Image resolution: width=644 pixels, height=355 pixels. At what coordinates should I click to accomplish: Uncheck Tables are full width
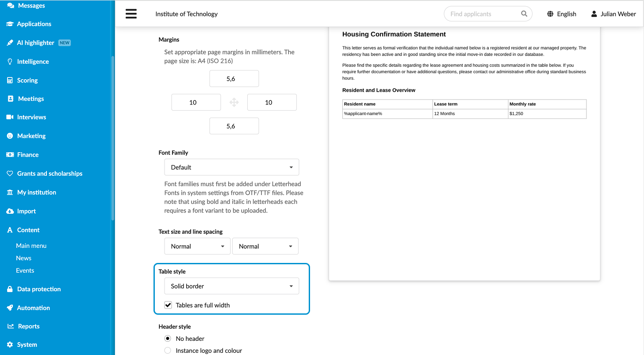tap(168, 305)
